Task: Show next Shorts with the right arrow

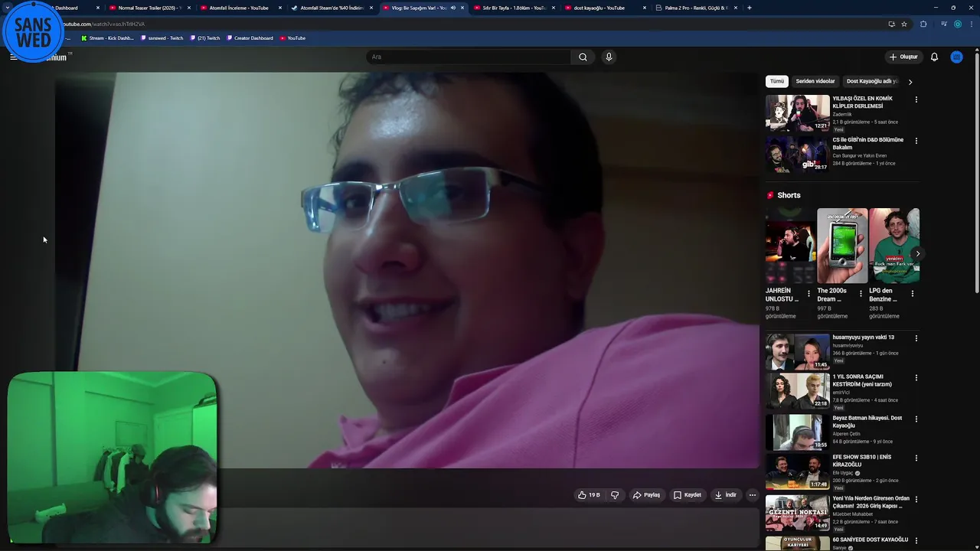Action: (917, 253)
